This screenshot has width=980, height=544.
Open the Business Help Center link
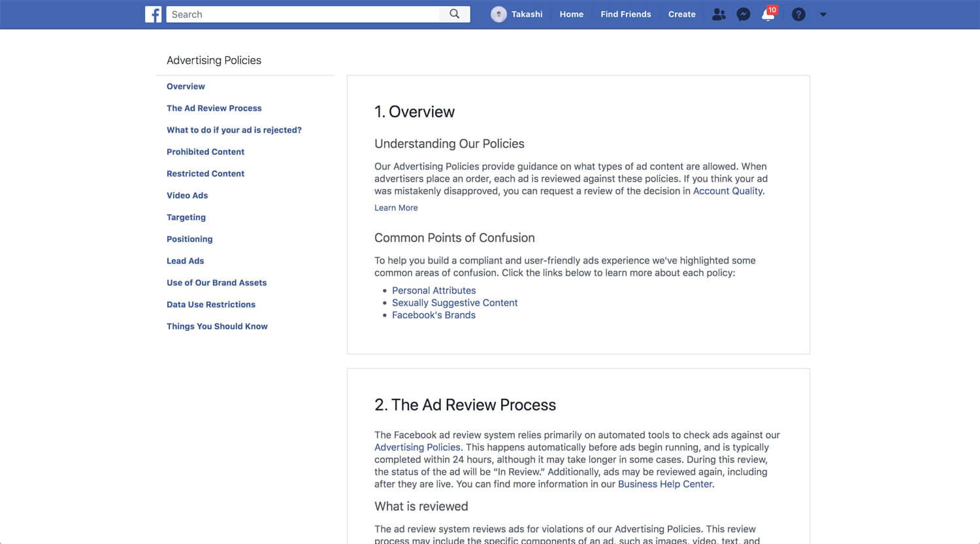[x=665, y=484]
